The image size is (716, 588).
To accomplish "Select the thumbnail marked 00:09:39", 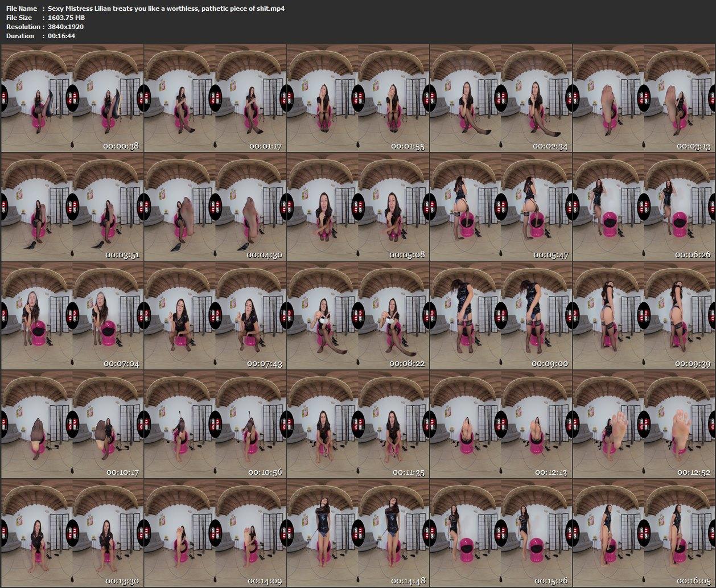I will click(643, 316).
